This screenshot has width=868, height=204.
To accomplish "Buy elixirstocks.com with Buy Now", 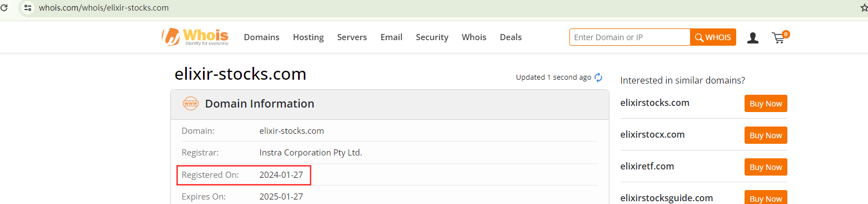I will [x=766, y=104].
